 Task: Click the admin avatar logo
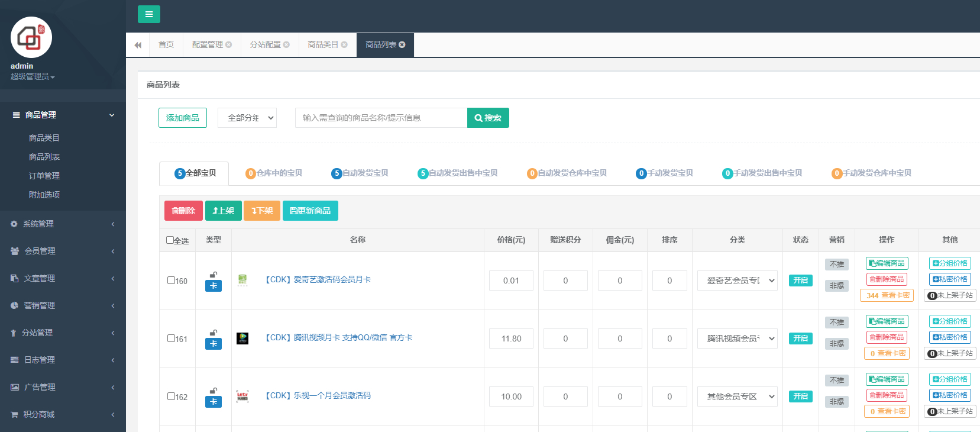[x=31, y=37]
